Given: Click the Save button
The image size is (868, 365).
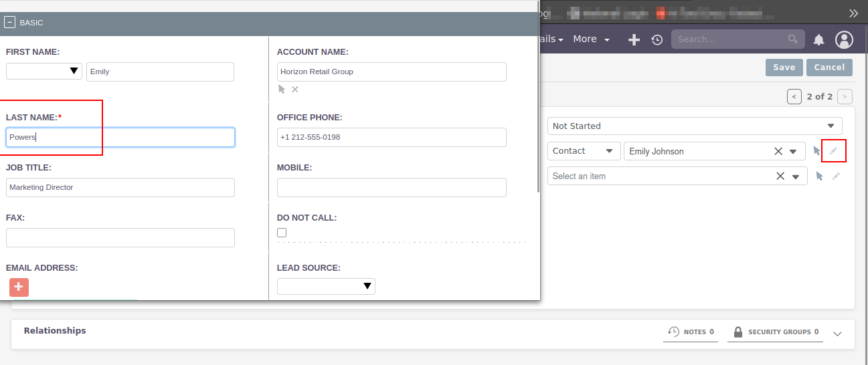Looking at the screenshot, I should point(784,67).
